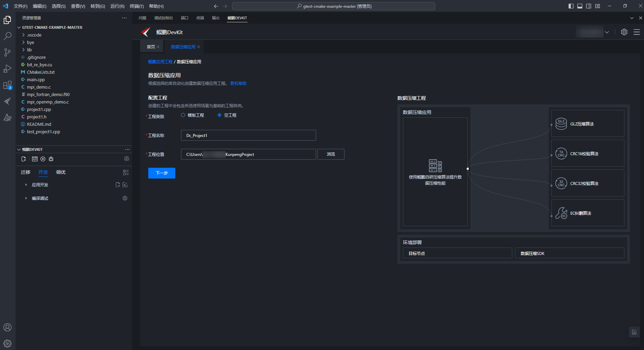Switch to 问题 panel tab
Viewport: 644px width, 350px height.
point(143,18)
